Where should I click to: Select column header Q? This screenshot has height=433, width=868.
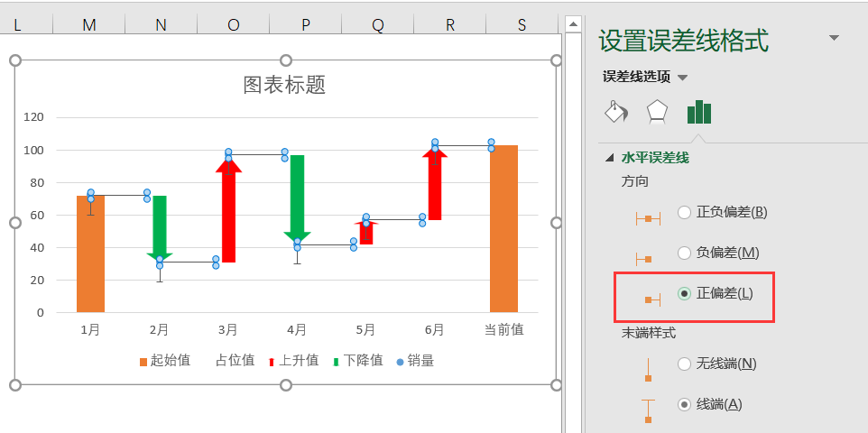[x=377, y=24]
